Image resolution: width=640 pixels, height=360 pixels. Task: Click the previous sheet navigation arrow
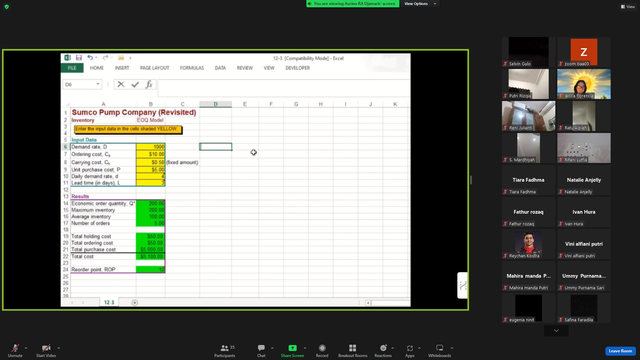(x=72, y=302)
